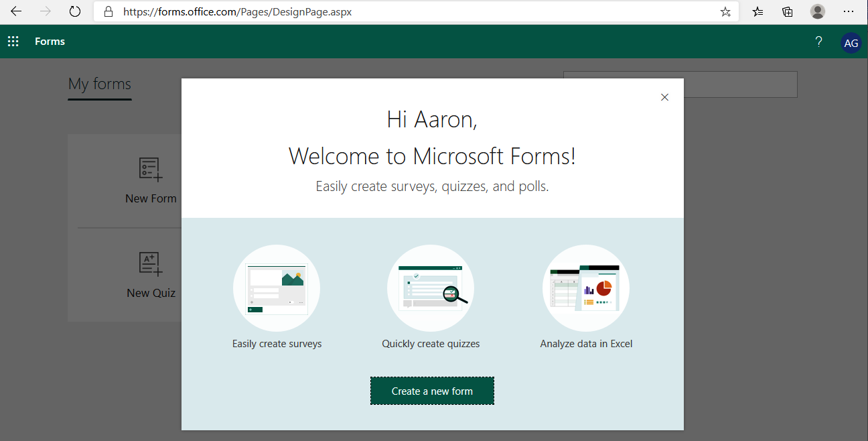
Task: Reload the current page
Action: 75,11
